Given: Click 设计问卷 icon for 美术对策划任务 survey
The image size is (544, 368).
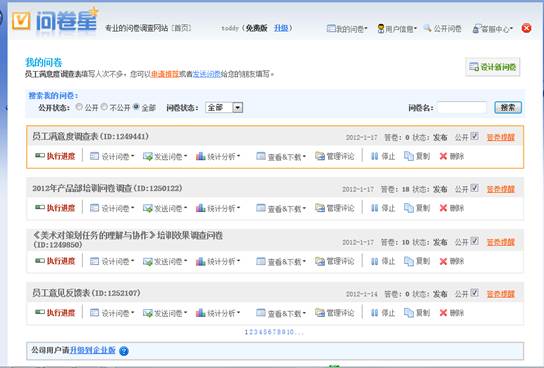Looking at the screenshot, I should 94,261.
